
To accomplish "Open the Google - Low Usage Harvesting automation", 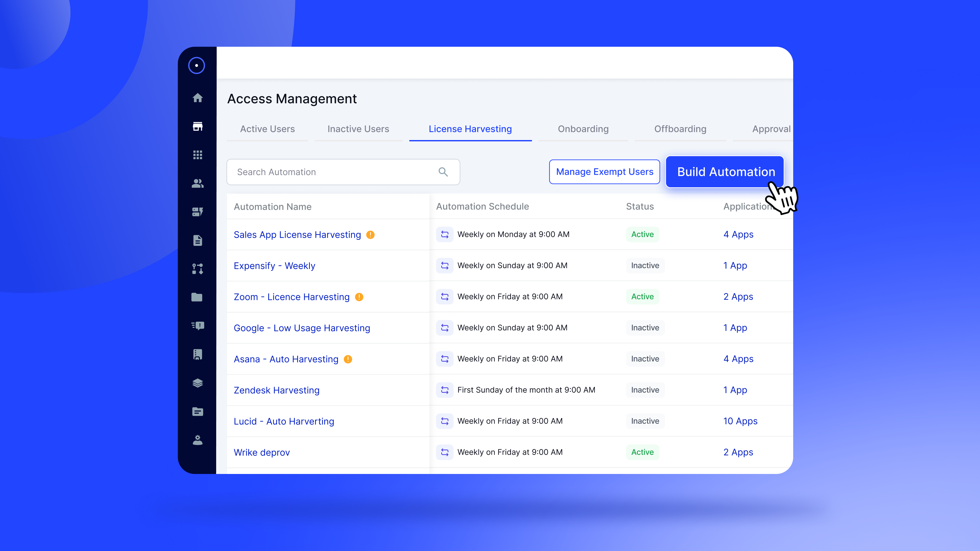I will click(x=302, y=328).
